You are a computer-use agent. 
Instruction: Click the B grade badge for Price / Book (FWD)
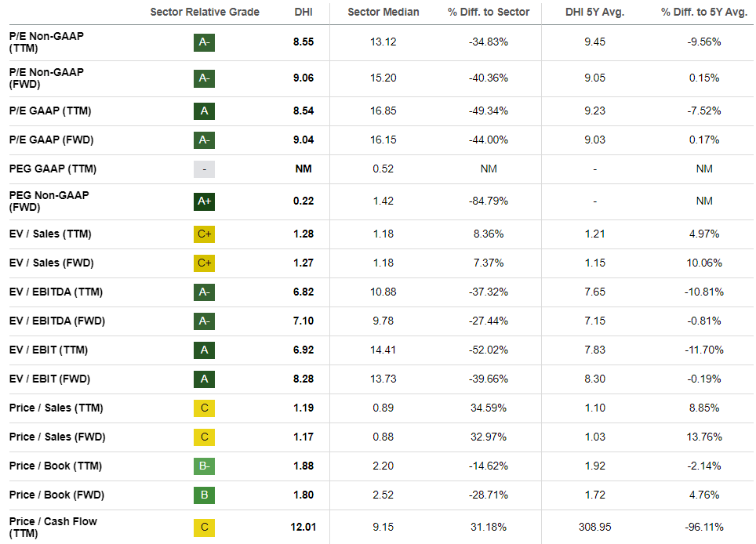tap(204, 495)
